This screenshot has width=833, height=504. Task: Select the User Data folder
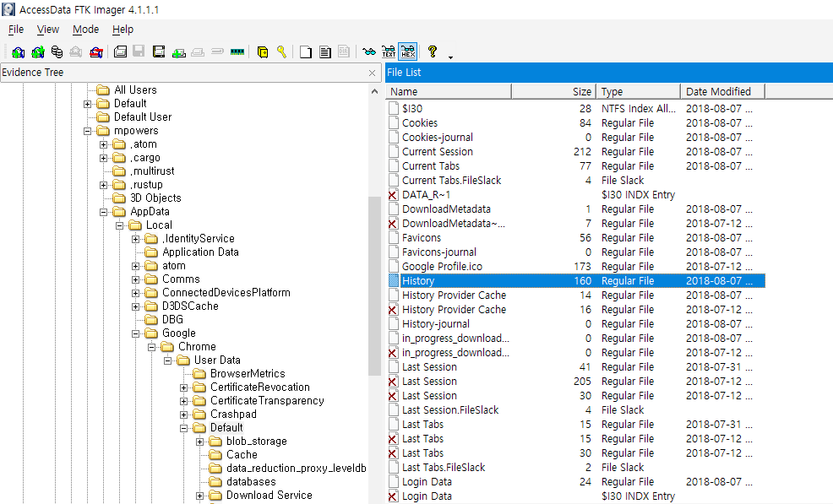tap(217, 360)
